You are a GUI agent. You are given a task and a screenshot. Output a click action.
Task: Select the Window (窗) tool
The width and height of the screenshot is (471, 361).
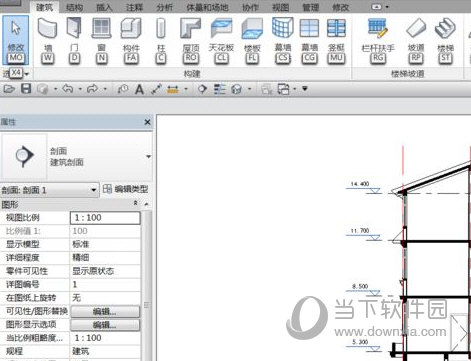click(101, 40)
